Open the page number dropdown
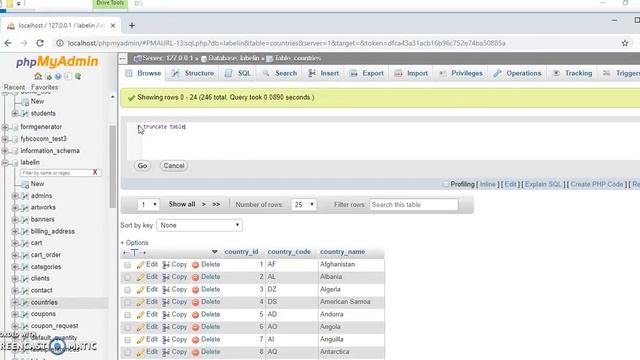 (148, 204)
